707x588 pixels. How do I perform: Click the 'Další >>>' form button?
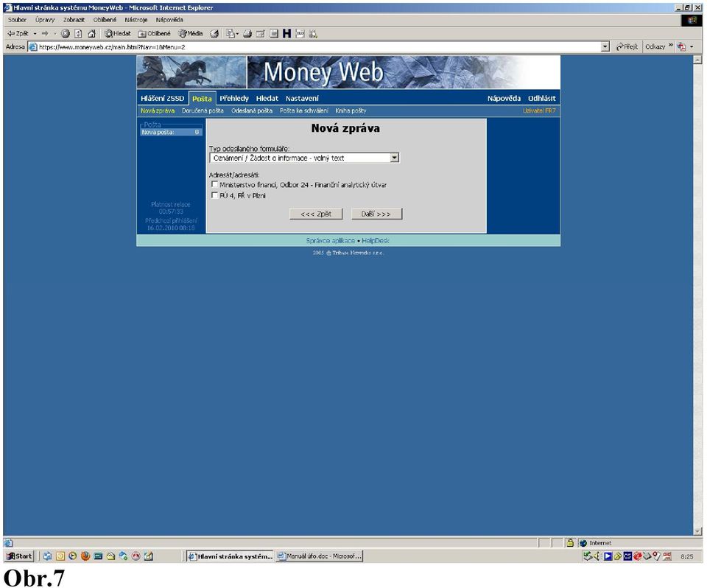coord(376,214)
